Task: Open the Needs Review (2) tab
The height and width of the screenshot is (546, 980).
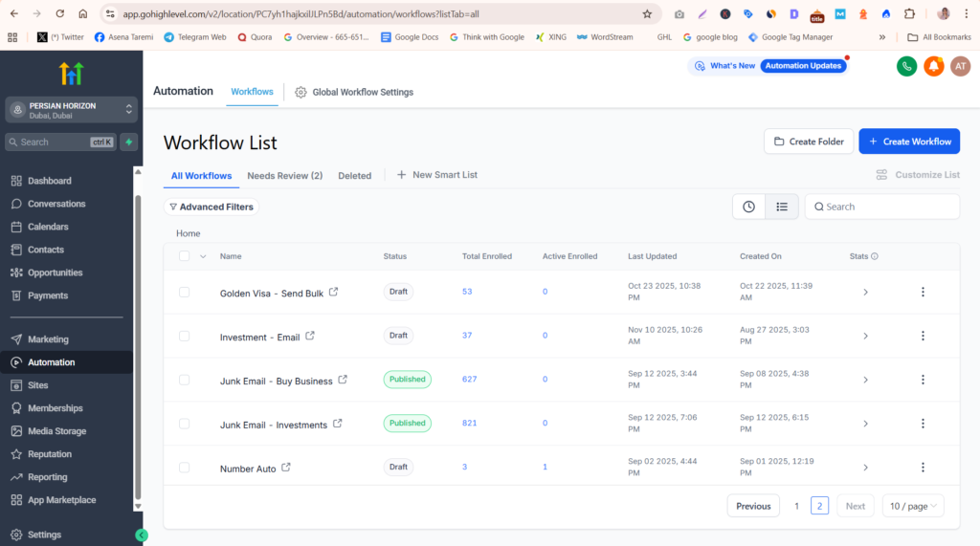Action: [285, 176]
